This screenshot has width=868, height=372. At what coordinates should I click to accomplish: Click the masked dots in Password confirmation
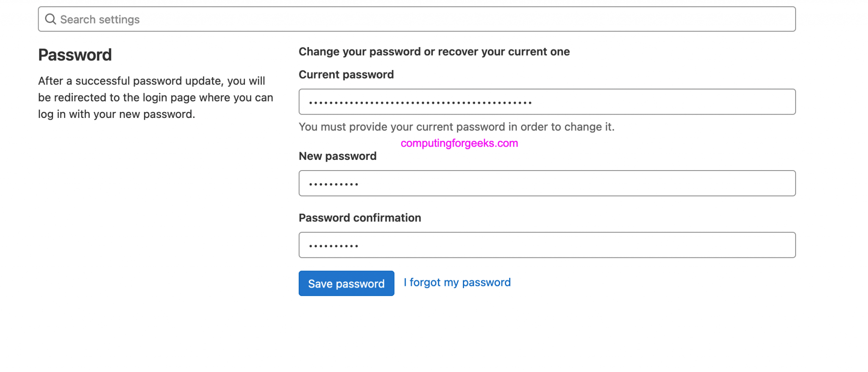click(334, 246)
